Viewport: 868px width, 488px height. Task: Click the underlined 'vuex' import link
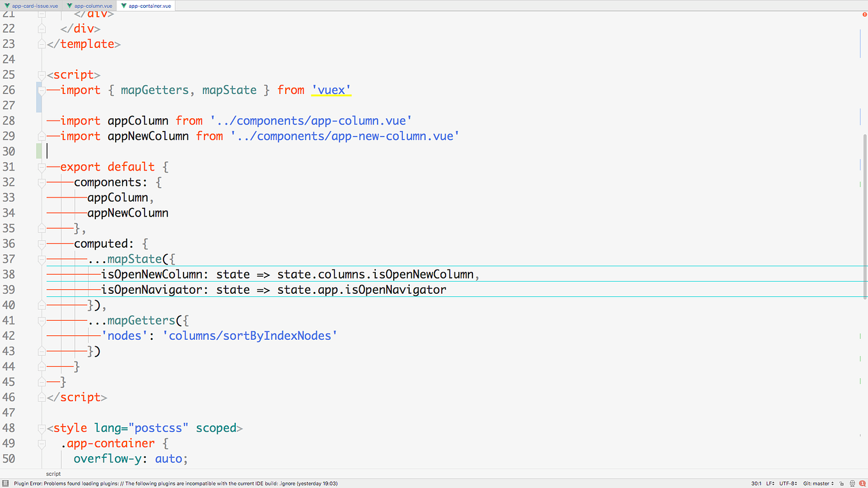(331, 89)
